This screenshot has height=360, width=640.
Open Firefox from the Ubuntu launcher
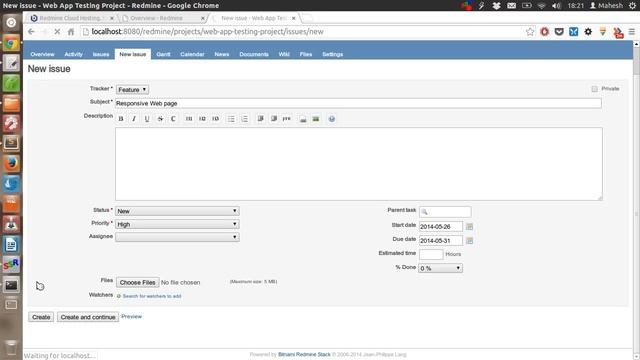(x=11, y=163)
